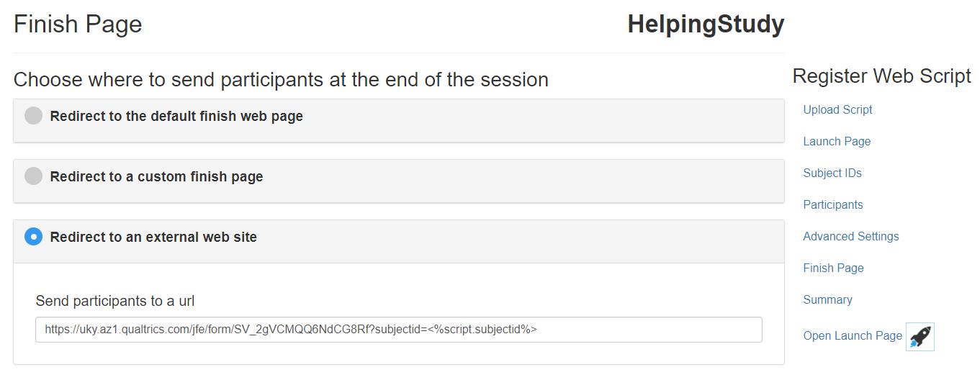Focus the Qualtrics redirect URL field
The height and width of the screenshot is (380, 980).
tap(398, 330)
